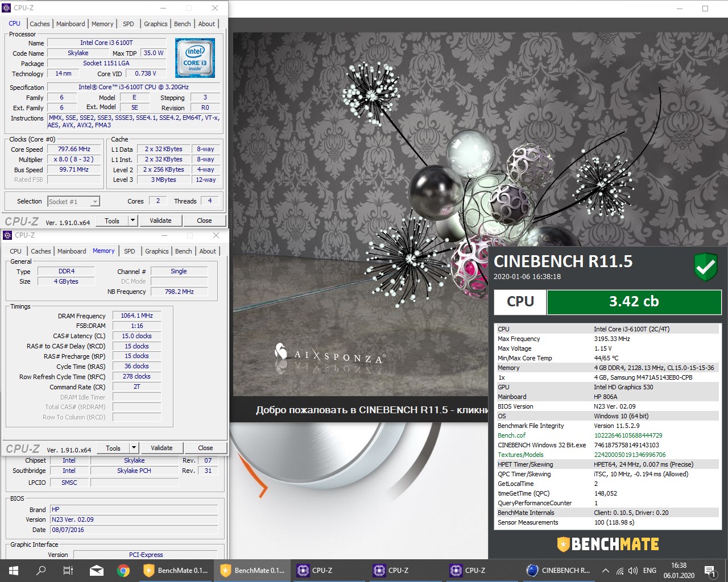Open the Tools dropdown arrow in Memory CPU-Z window
This screenshot has width=728, height=582.
134,448
